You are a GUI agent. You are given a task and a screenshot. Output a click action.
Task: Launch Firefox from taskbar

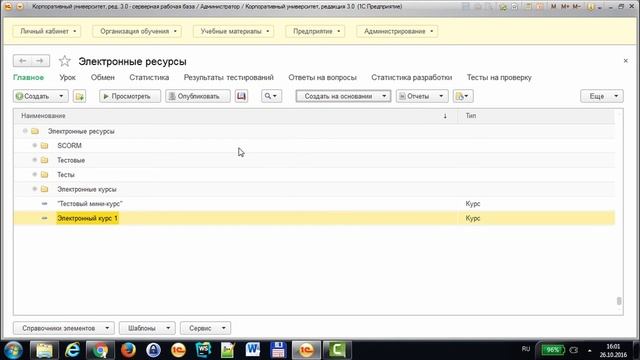point(128,350)
